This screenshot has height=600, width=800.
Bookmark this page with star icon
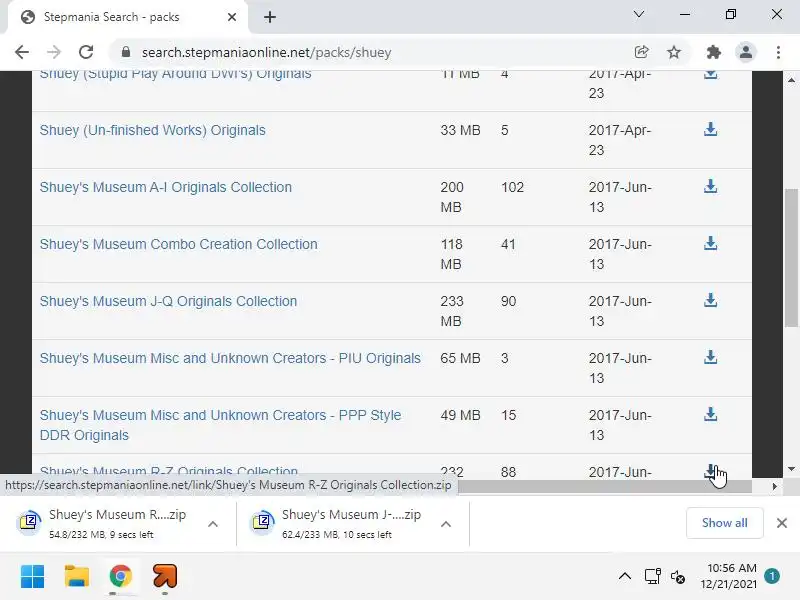pos(674,52)
